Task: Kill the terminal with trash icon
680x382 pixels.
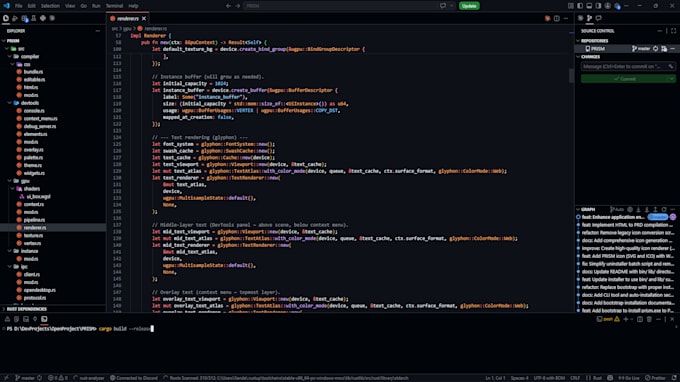Action: 649,319
